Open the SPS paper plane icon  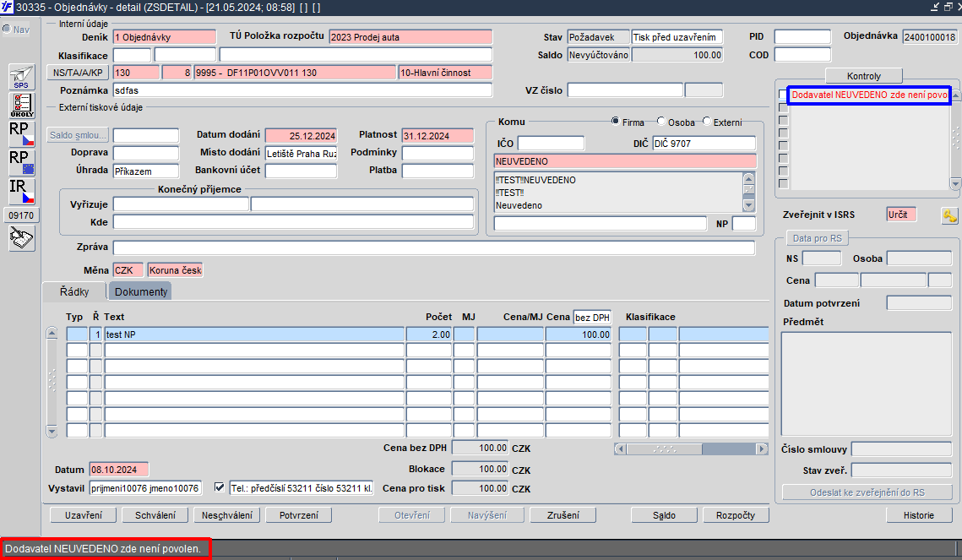coord(21,77)
